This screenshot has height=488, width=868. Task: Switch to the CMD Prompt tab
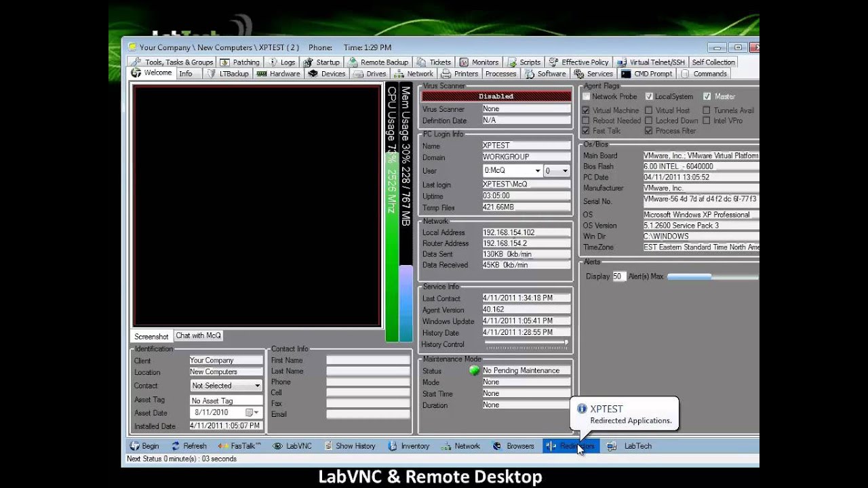[x=646, y=73]
